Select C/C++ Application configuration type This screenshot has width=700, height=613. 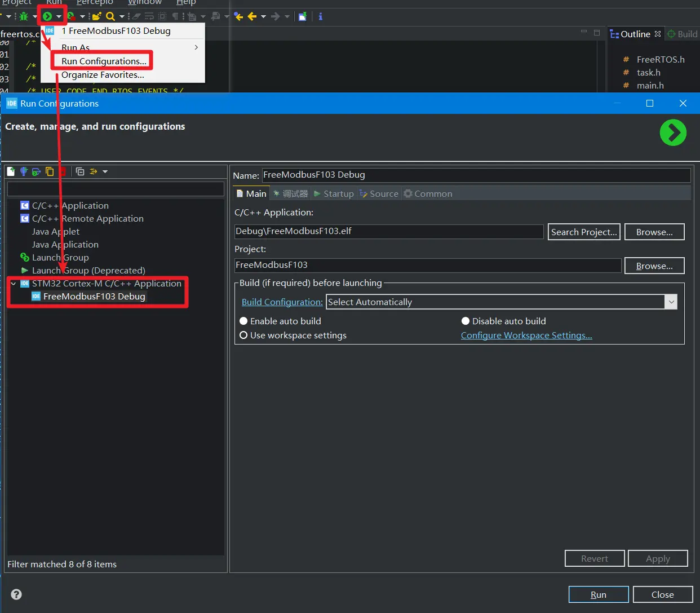(x=70, y=205)
